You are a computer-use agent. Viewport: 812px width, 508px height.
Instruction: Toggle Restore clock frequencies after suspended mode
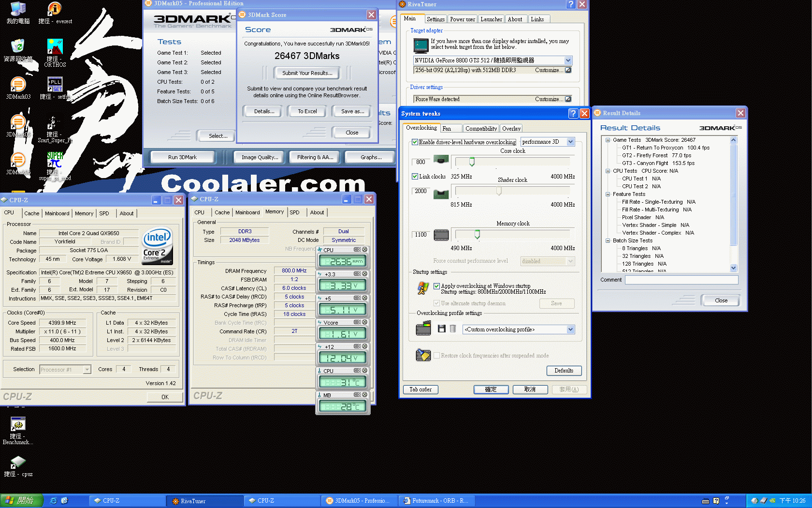click(x=436, y=356)
